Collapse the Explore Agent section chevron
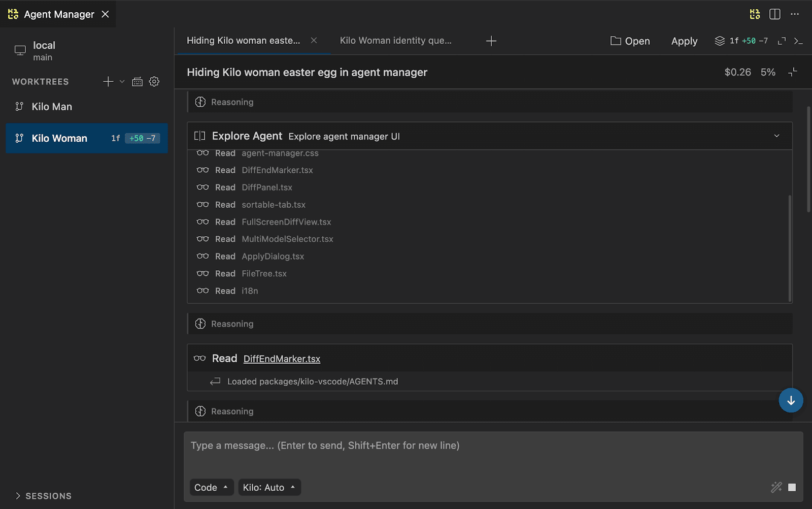The height and width of the screenshot is (509, 812). coord(776,136)
